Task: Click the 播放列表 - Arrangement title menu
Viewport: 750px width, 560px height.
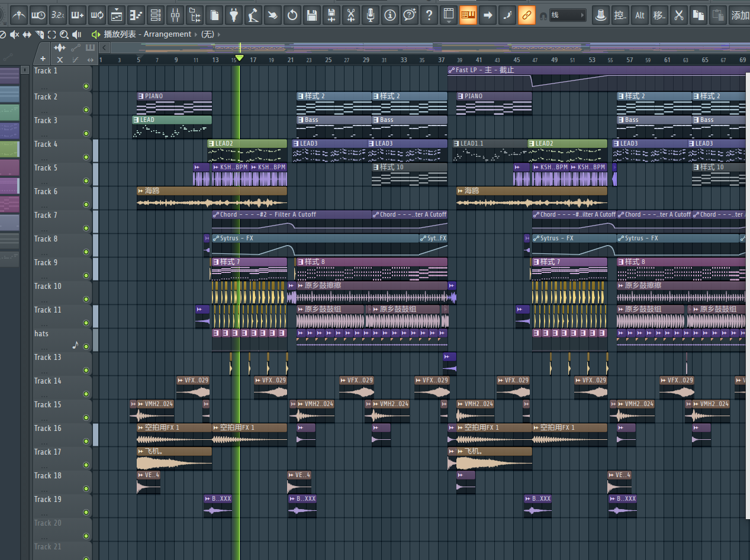Action: click(147, 34)
